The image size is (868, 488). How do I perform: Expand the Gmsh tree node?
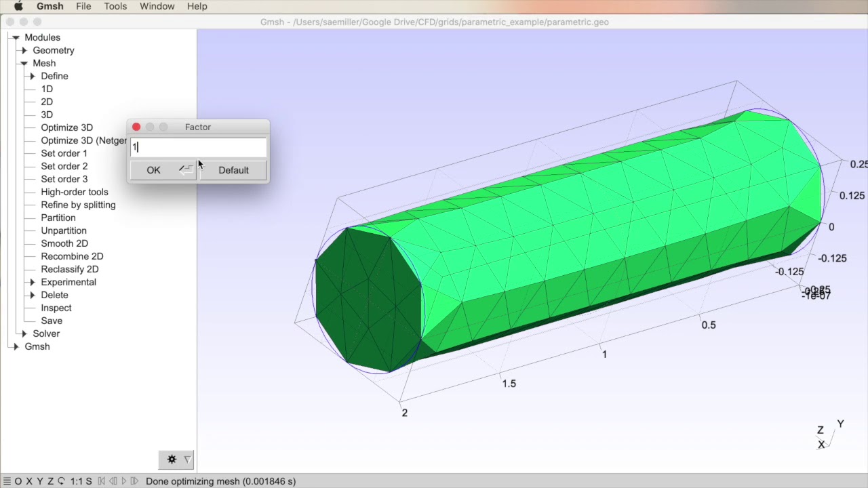tap(16, 347)
